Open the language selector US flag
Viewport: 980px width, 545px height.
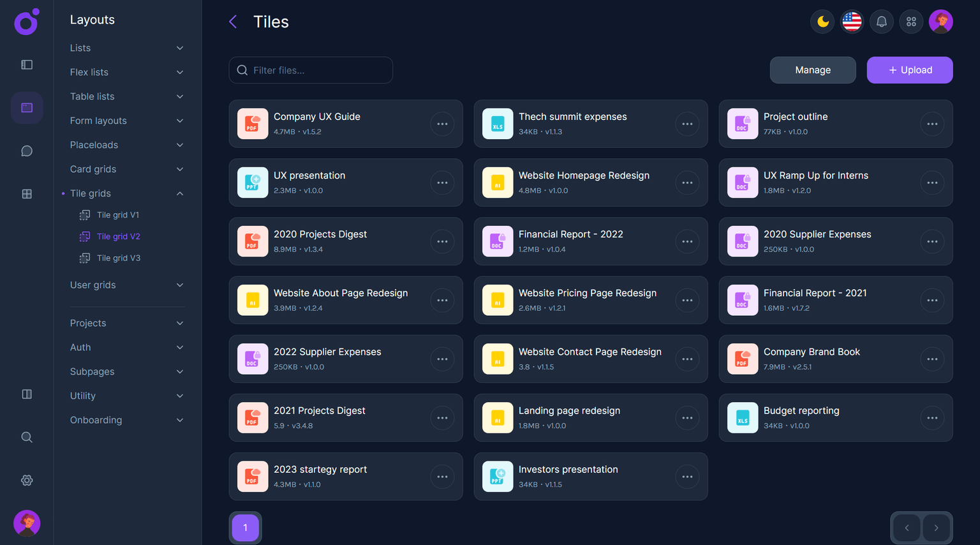[x=852, y=22]
